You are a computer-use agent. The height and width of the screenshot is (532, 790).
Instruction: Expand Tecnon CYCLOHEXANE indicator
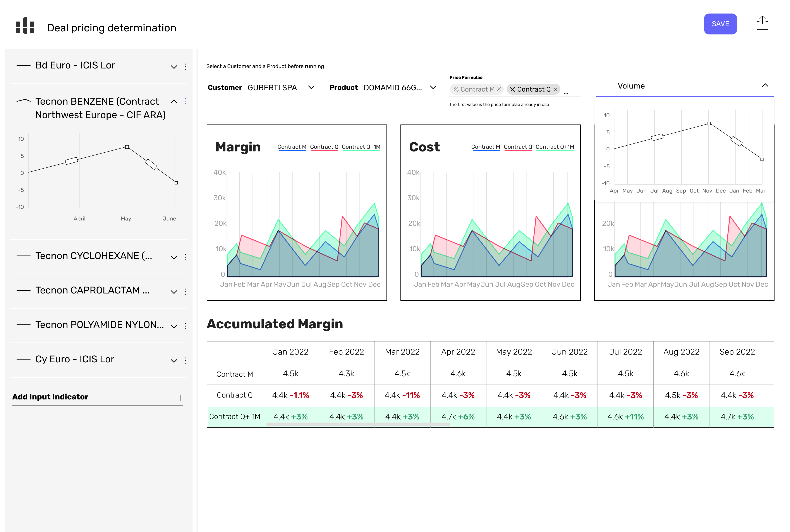[x=174, y=257]
